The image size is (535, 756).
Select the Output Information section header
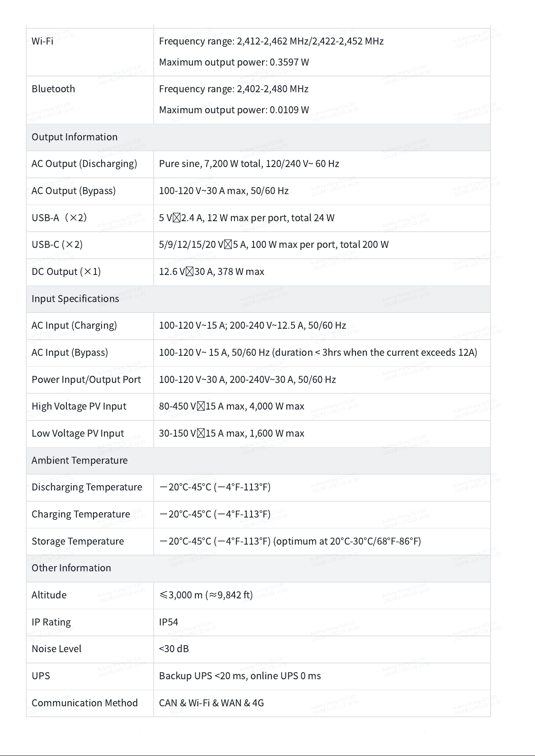pyautogui.click(x=258, y=137)
